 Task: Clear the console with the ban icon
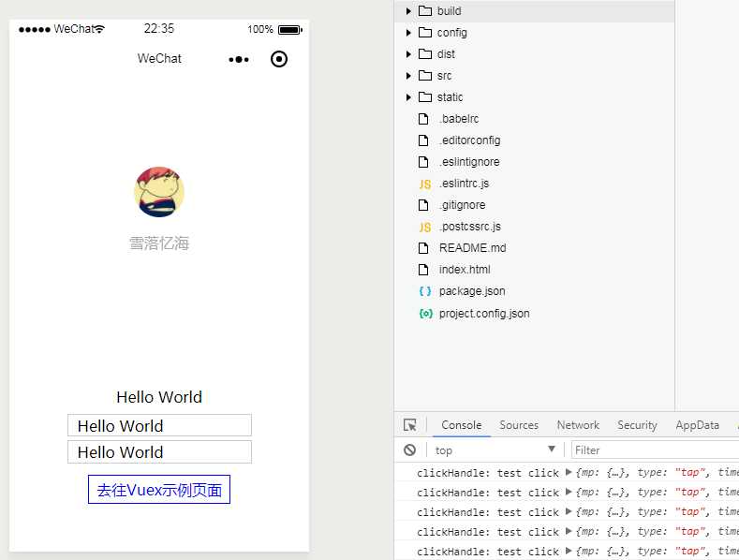click(410, 449)
